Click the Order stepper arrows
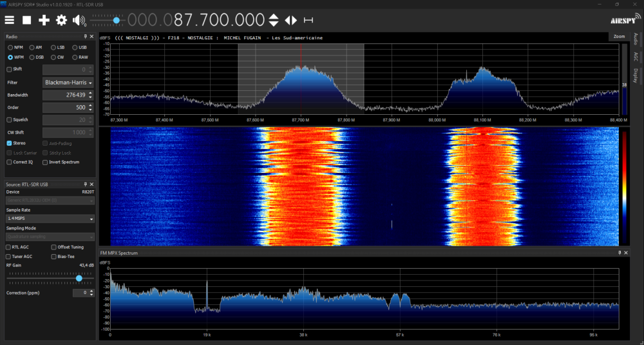644x345 pixels. (x=90, y=108)
